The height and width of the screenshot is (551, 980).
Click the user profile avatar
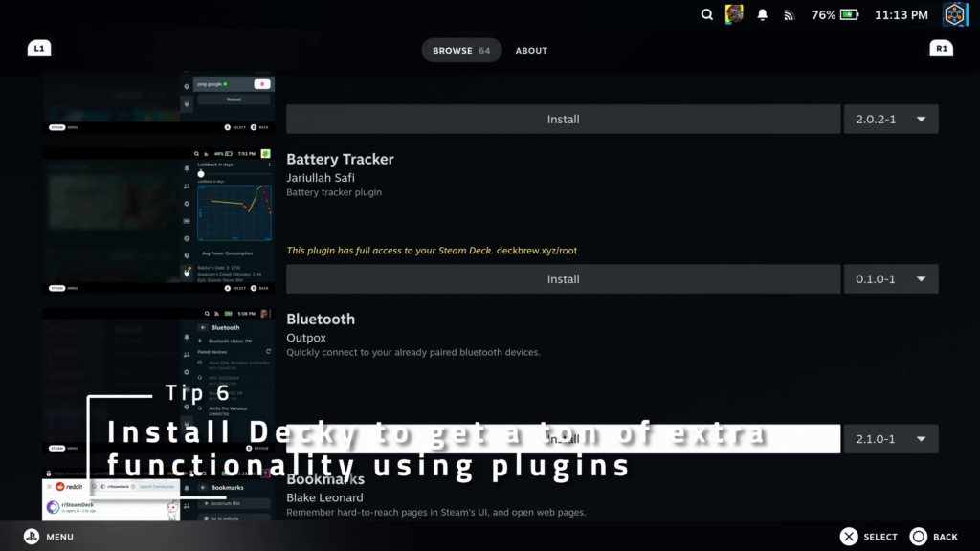point(734,14)
